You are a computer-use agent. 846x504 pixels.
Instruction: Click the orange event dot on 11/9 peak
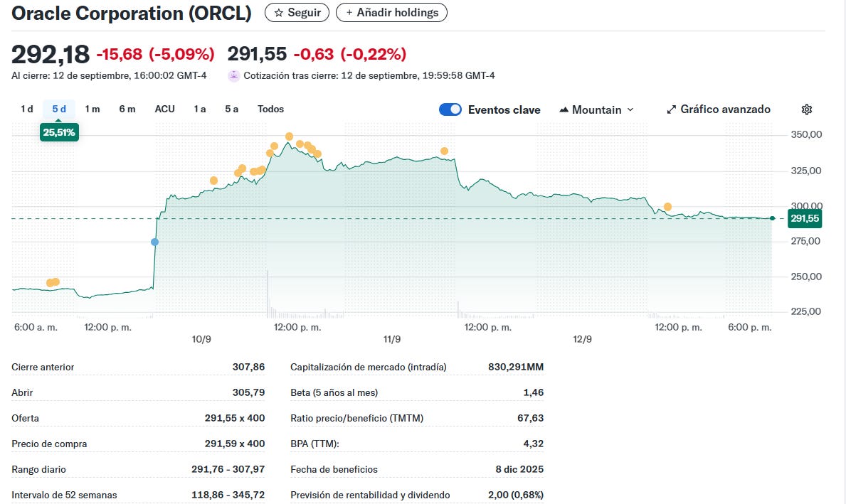(x=444, y=151)
